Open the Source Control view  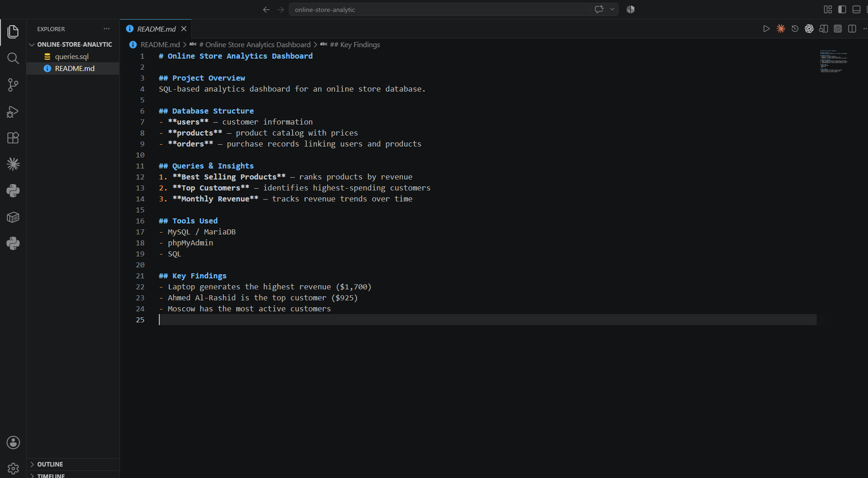pyautogui.click(x=13, y=85)
